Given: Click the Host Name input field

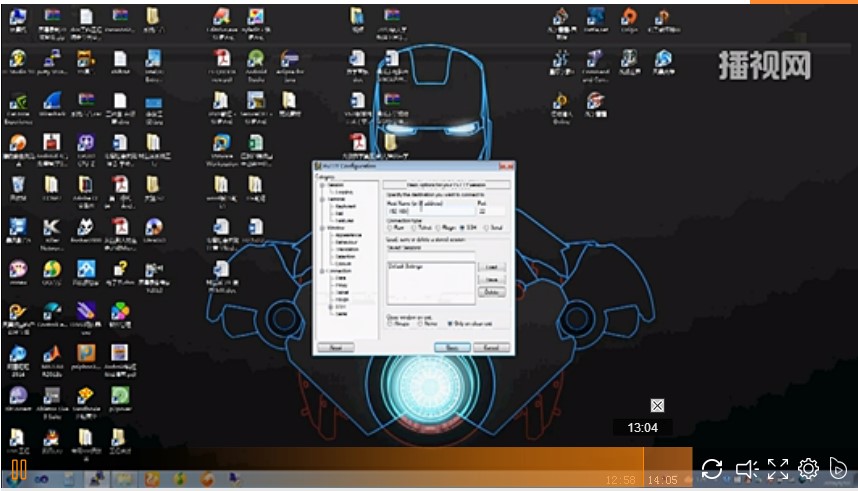Looking at the screenshot, I should (431, 211).
